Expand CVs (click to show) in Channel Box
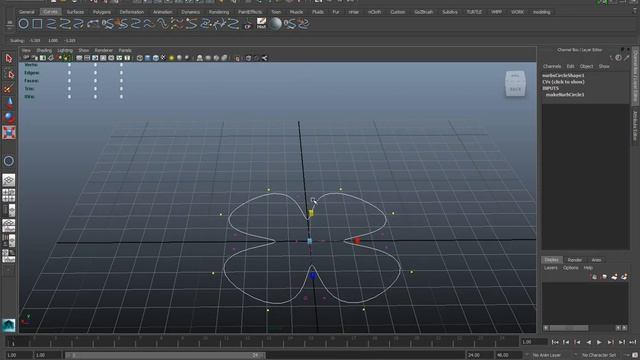The image size is (640, 360). [x=563, y=82]
